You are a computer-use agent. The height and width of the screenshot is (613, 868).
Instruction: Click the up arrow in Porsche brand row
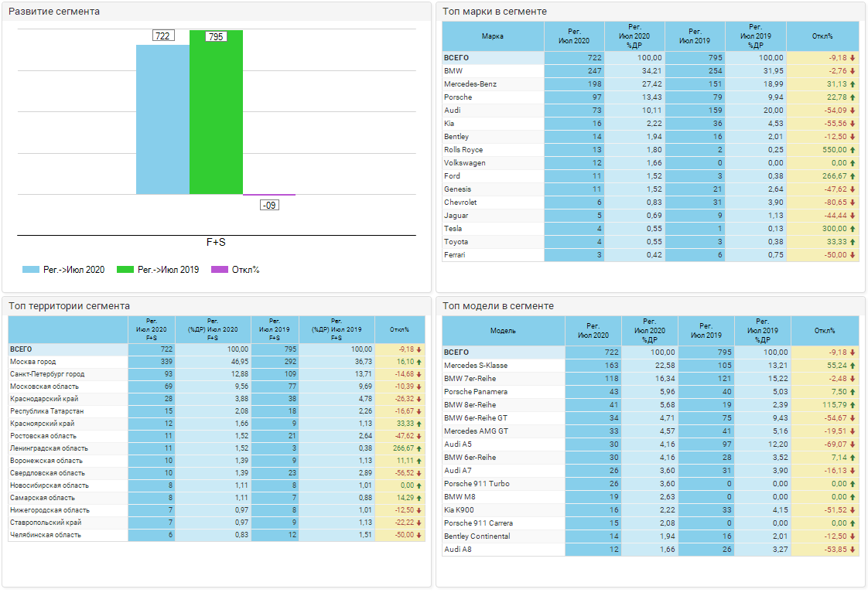point(853,97)
